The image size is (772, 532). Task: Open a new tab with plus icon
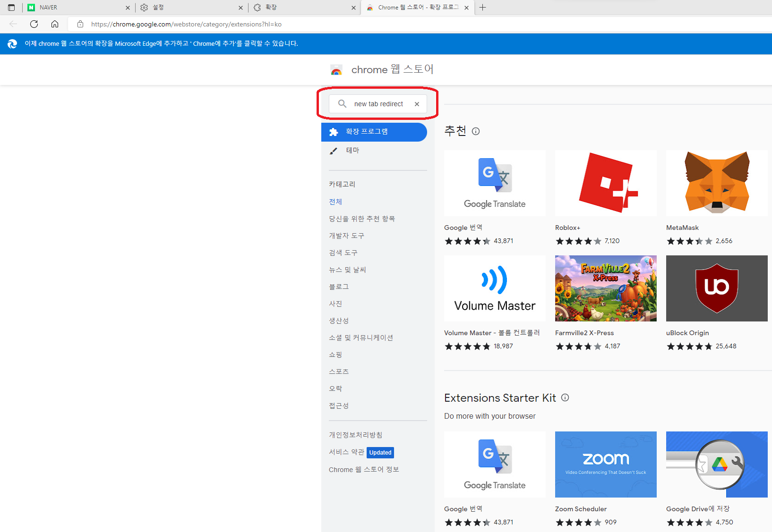pyautogui.click(x=482, y=8)
